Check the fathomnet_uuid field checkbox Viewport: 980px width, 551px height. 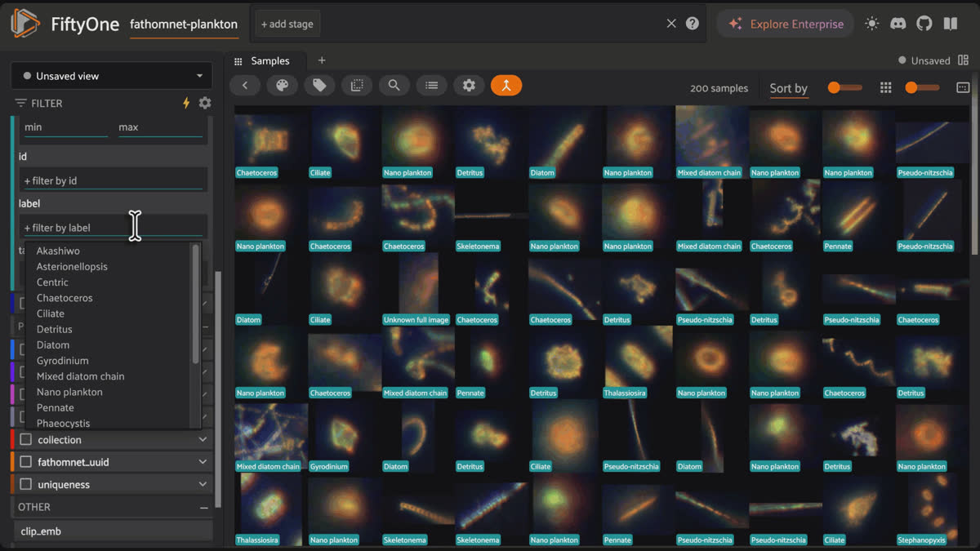(26, 462)
